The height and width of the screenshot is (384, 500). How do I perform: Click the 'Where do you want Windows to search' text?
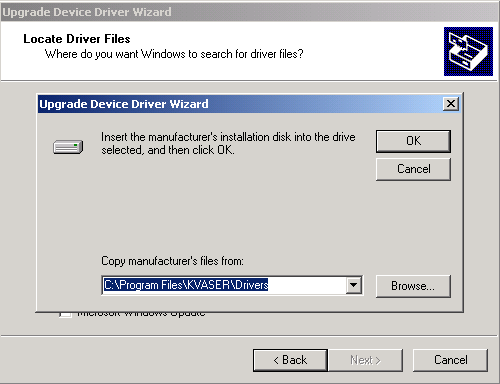[x=174, y=54]
